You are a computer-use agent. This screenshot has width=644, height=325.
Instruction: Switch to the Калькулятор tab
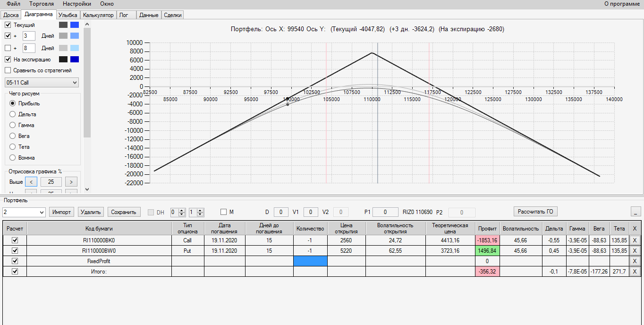pyautogui.click(x=98, y=15)
